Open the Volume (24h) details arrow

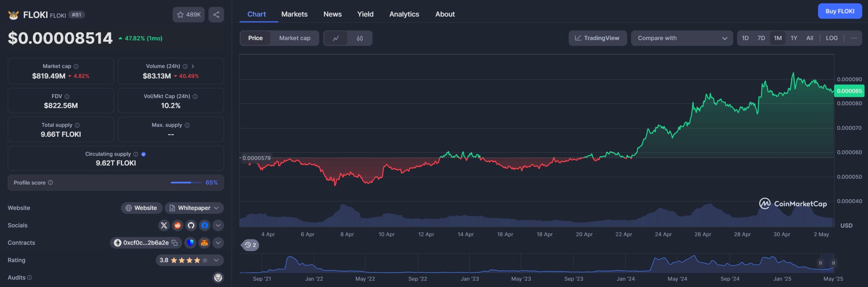click(x=193, y=66)
